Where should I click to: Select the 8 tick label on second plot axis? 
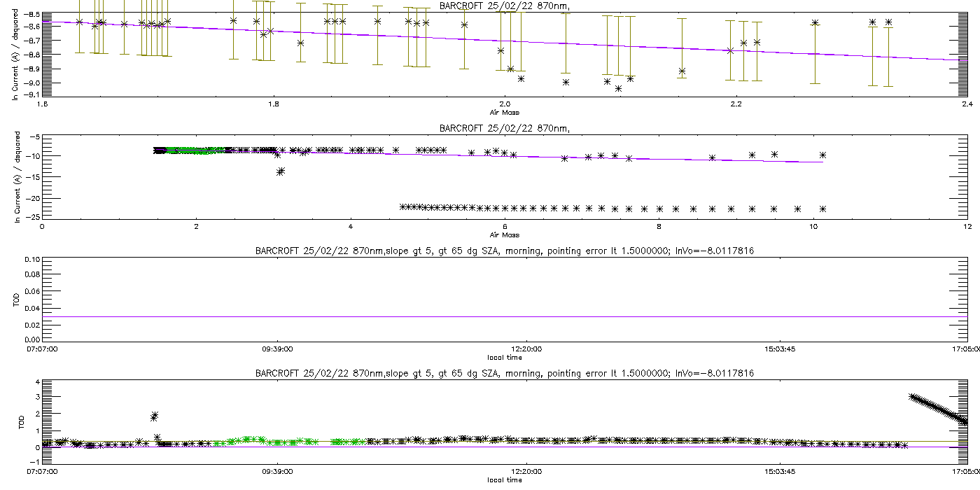pos(659,227)
